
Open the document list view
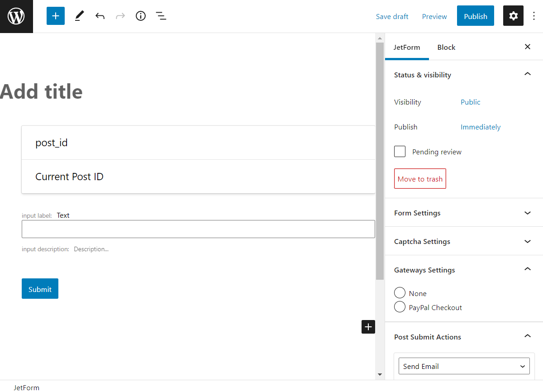161,16
